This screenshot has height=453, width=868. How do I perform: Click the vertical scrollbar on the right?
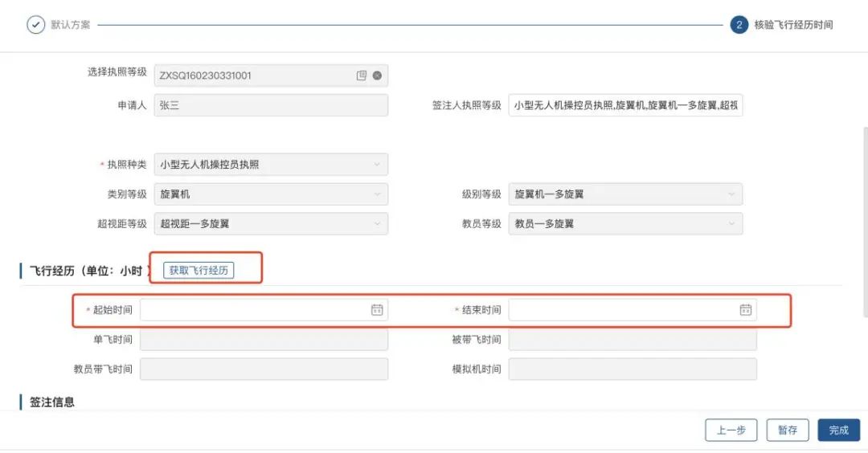[x=866, y=221]
